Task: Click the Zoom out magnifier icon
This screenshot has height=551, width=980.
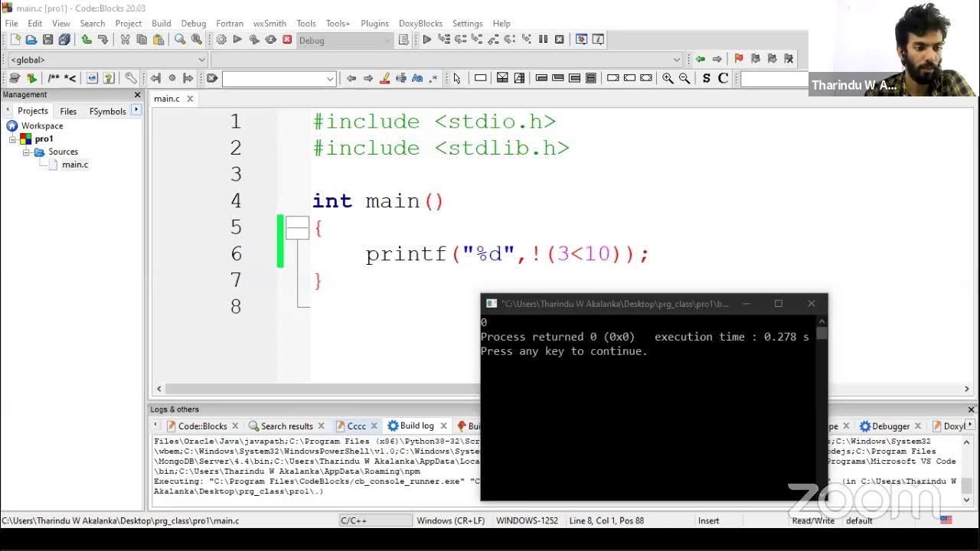Action: click(684, 78)
